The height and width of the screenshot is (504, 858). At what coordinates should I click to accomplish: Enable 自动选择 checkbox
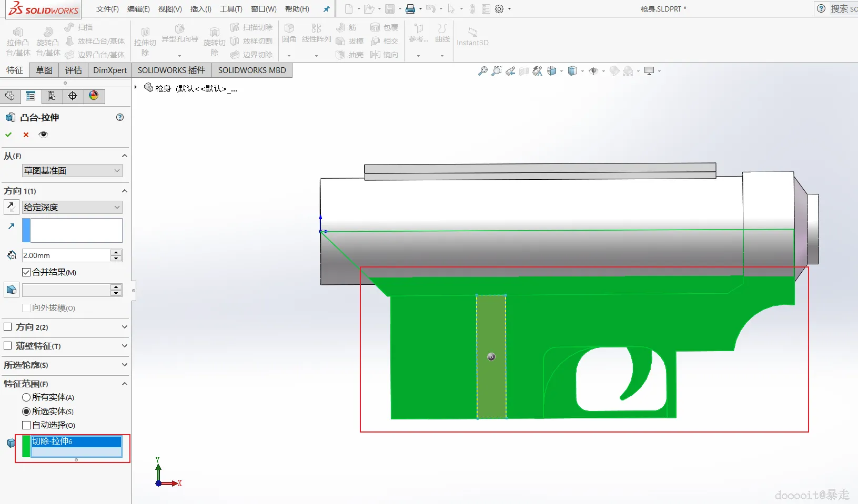[26, 425]
